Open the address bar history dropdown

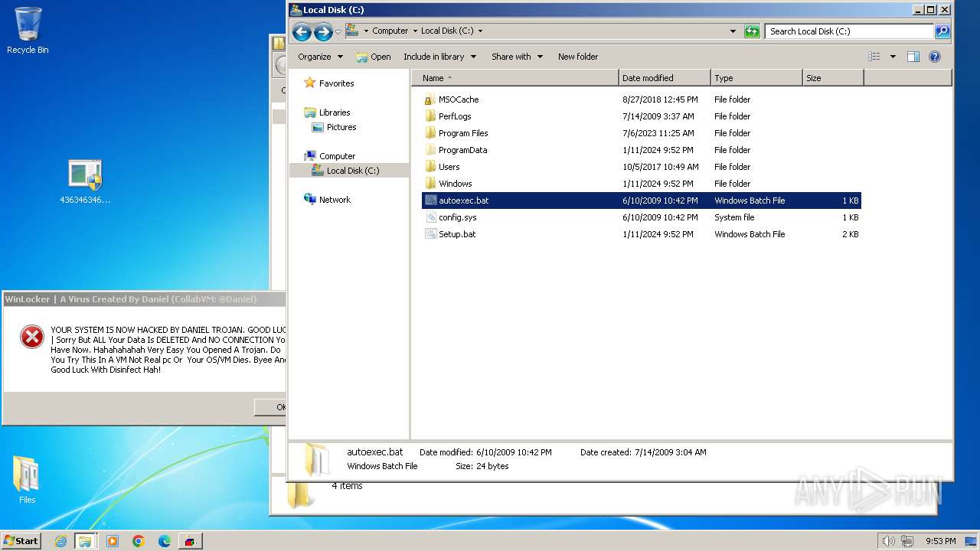click(733, 31)
